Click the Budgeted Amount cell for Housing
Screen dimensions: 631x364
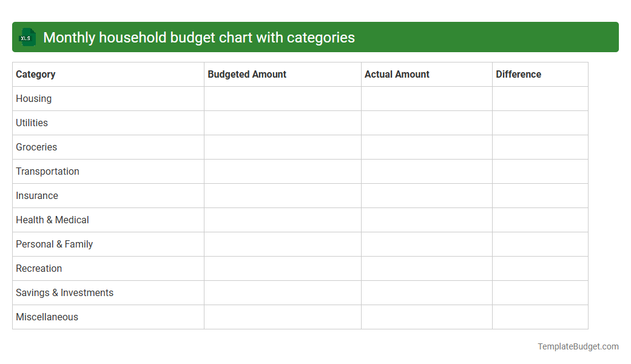(282, 98)
